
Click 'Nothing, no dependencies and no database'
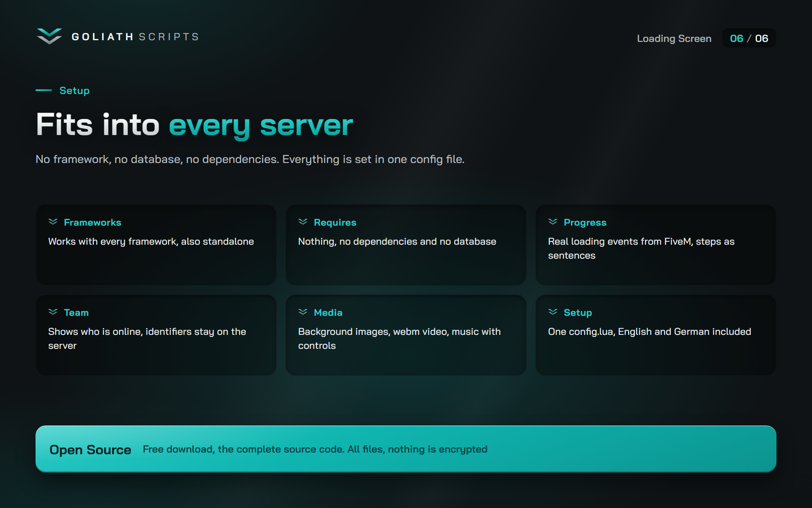click(397, 242)
